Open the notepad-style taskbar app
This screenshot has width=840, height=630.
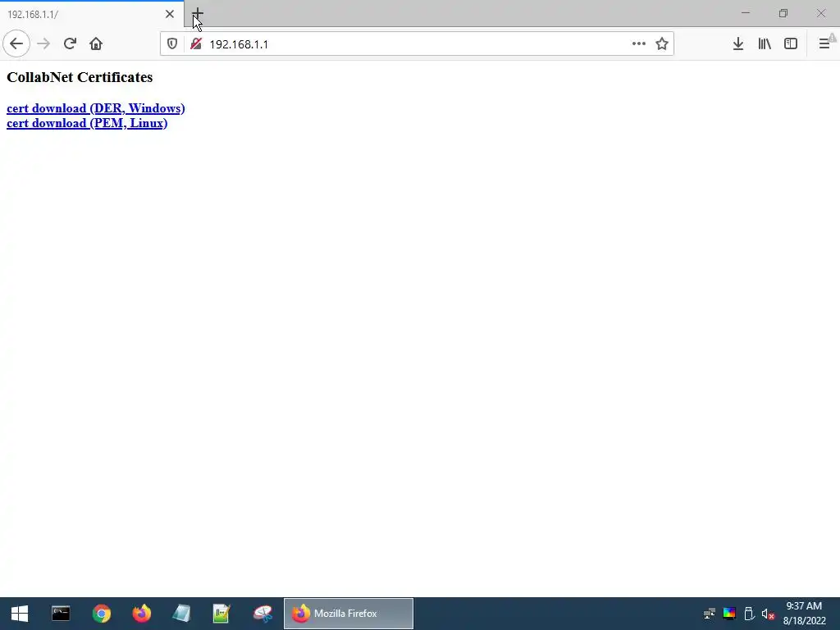pyautogui.click(x=181, y=614)
